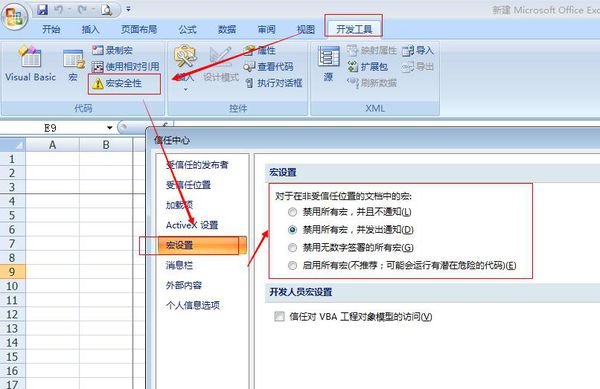This screenshot has width=600, height=389.
Task: Launch the Visual Basic editor
Action: [x=30, y=64]
